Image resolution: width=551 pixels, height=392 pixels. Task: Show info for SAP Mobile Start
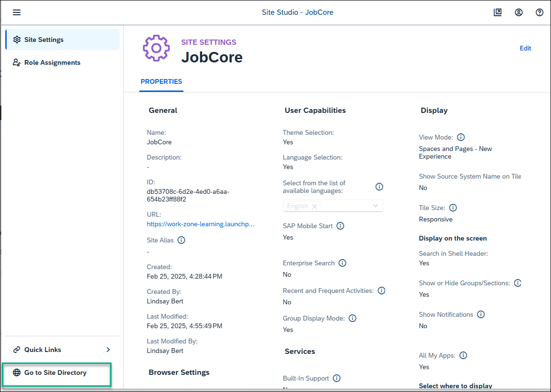(x=340, y=226)
